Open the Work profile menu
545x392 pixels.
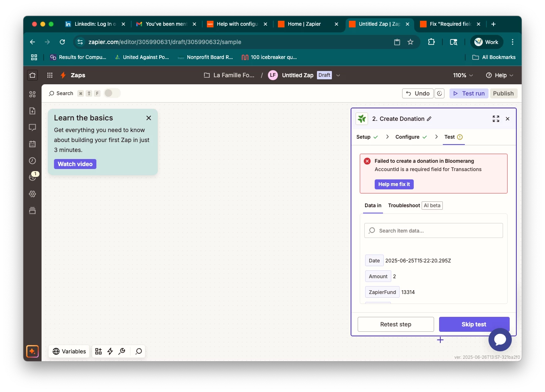click(x=486, y=42)
